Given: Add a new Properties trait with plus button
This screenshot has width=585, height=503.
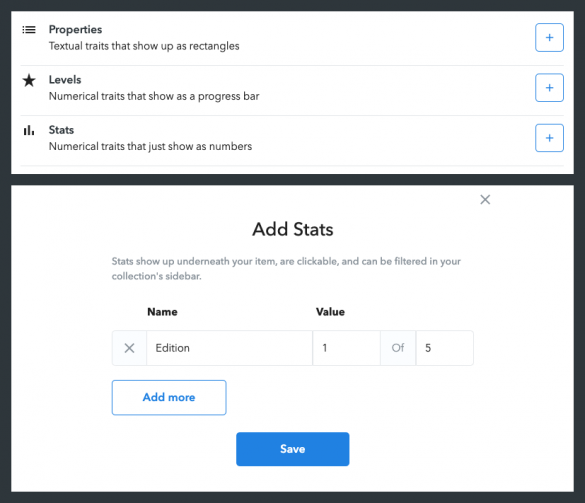Looking at the screenshot, I should coord(549,37).
